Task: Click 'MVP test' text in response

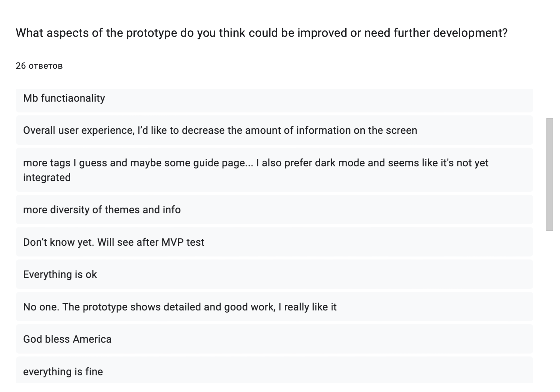Action: tap(183, 242)
